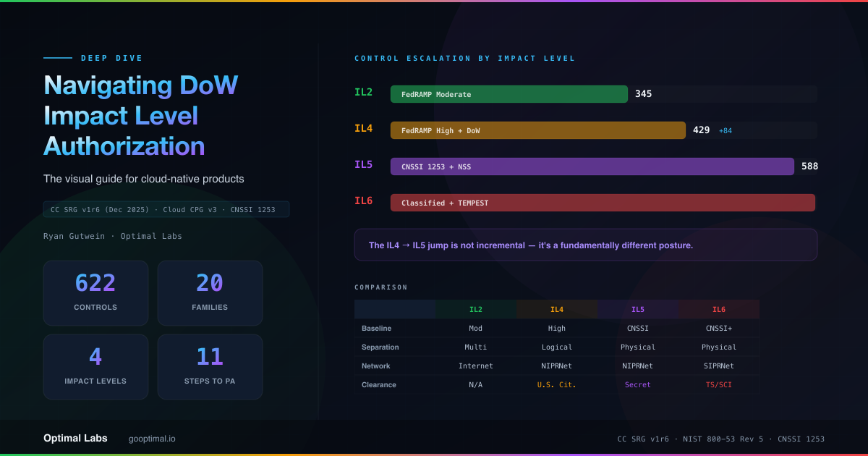
Task: Click the IL4 → IL5 jump callout box
Action: 586,245
